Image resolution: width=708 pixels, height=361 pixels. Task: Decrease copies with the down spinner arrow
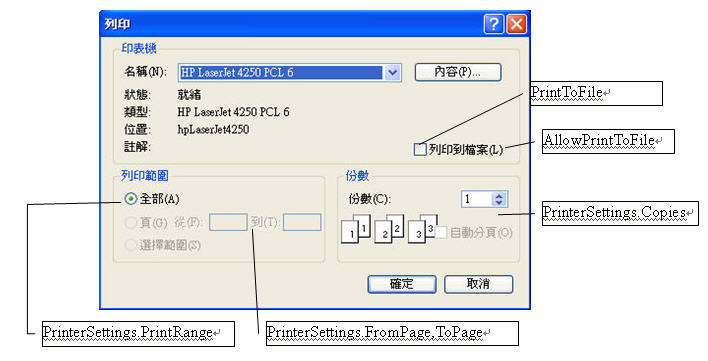coord(499,203)
